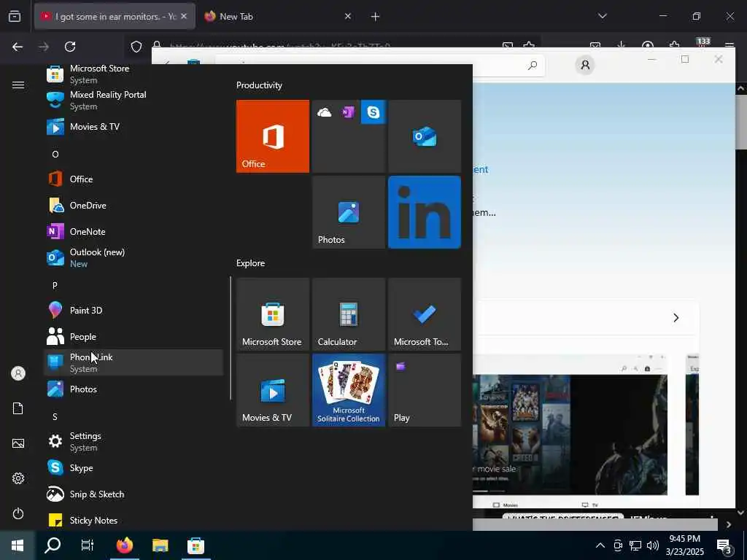The image size is (747, 560).
Task: Open Outlook (new) in the app list
Action: click(x=133, y=257)
